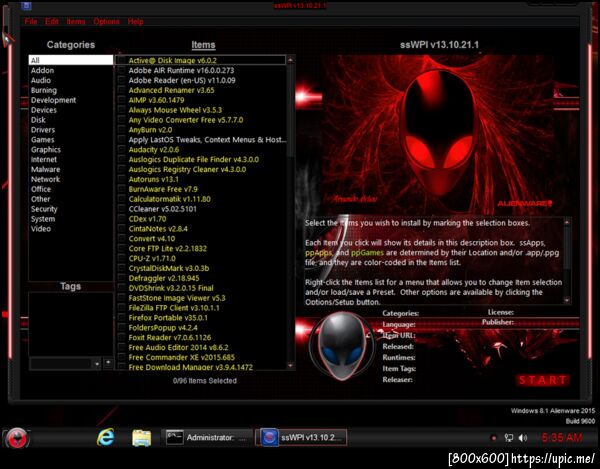This screenshot has height=469, width=600.
Task: Click the description box scroll up arrow
Action: click(x=567, y=223)
